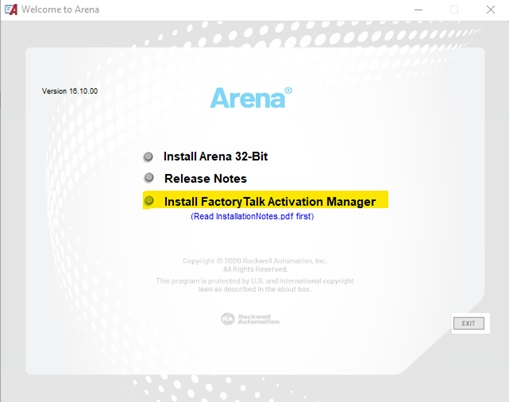This screenshot has width=511, height=402.
Task: Click the Arena logo heading
Action: 251,98
